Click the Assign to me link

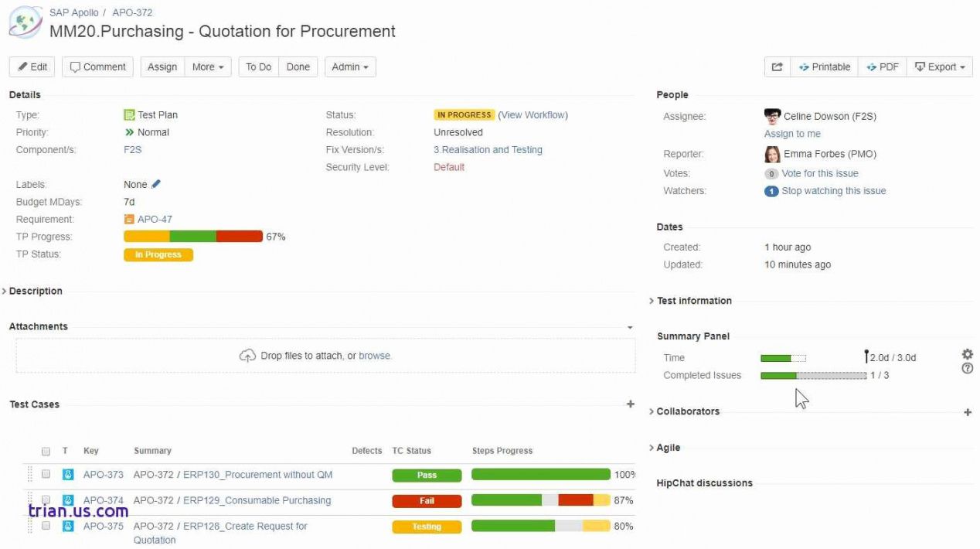coord(792,134)
